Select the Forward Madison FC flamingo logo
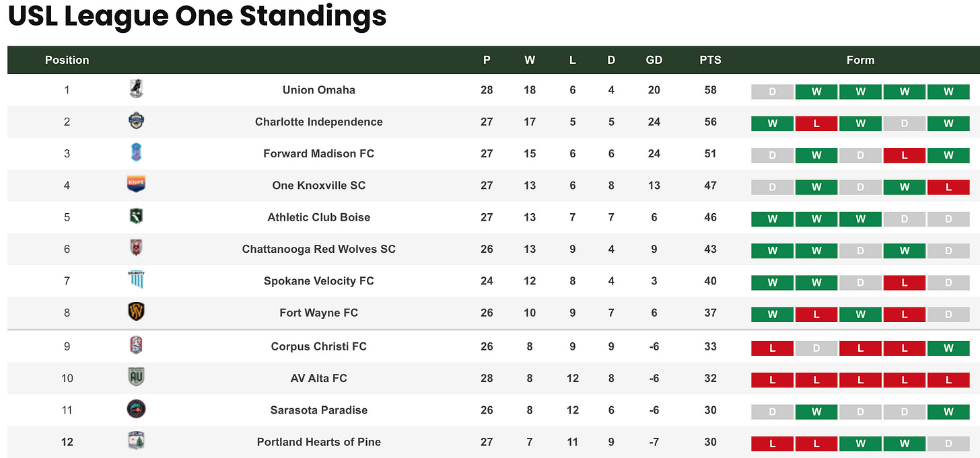This screenshot has height=458, width=980. (x=136, y=153)
